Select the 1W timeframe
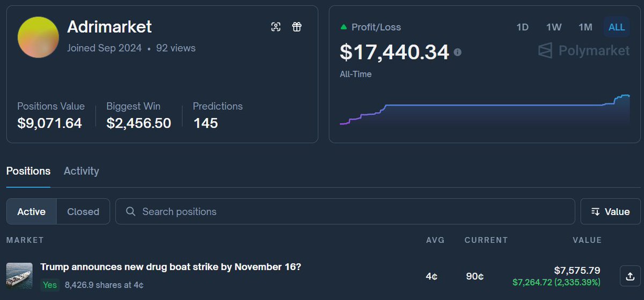The image size is (644, 300). point(554,27)
